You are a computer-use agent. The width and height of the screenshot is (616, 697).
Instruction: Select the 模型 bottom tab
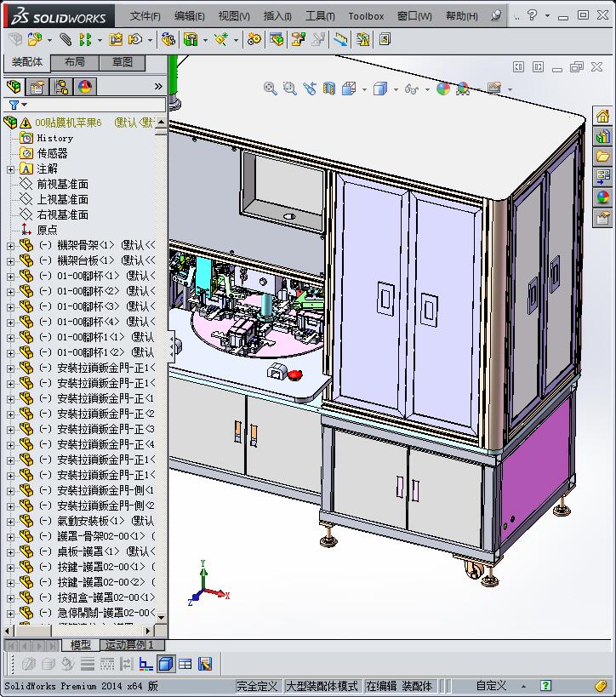81,644
